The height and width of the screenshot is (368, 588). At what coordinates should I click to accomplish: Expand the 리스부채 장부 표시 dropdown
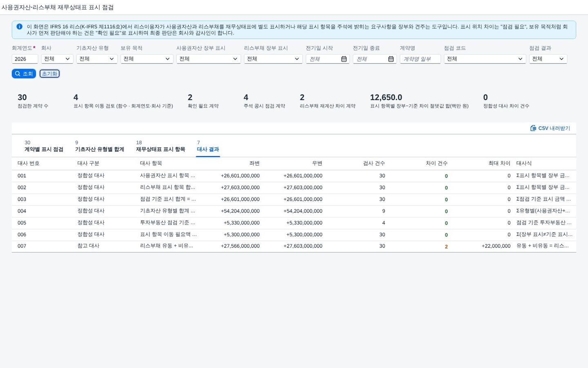coord(273,59)
